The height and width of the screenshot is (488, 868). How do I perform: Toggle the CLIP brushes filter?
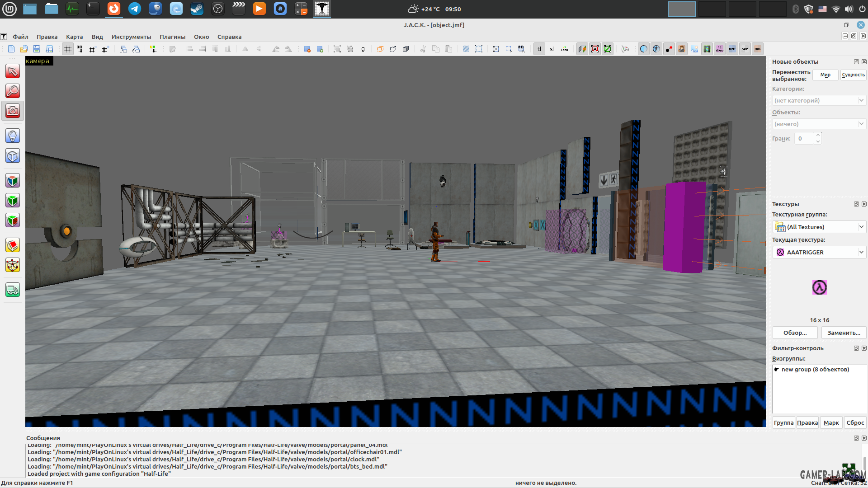coord(745,49)
